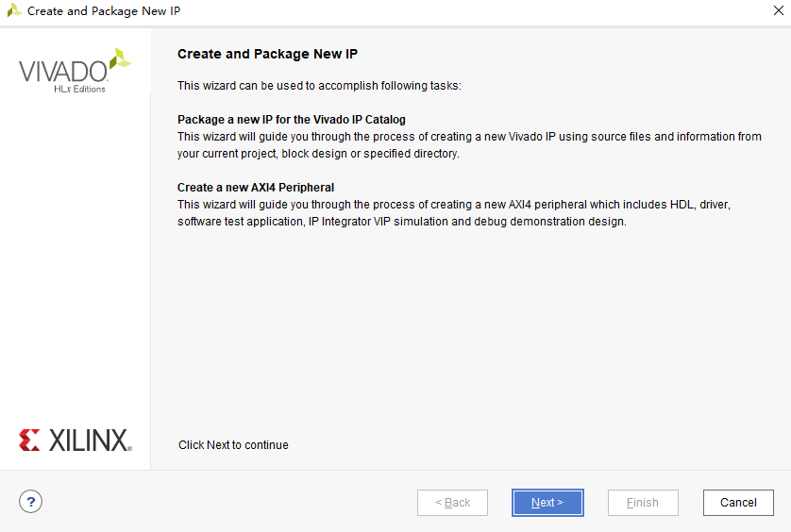
Task: Open help via the question mark icon
Action: click(x=31, y=501)
